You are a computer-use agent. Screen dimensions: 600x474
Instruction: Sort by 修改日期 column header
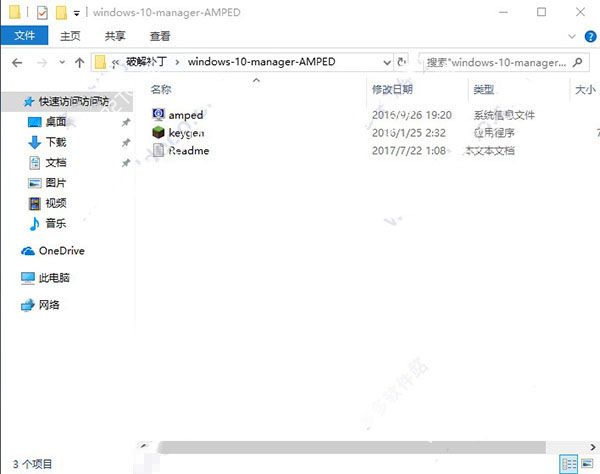(392, 90)
